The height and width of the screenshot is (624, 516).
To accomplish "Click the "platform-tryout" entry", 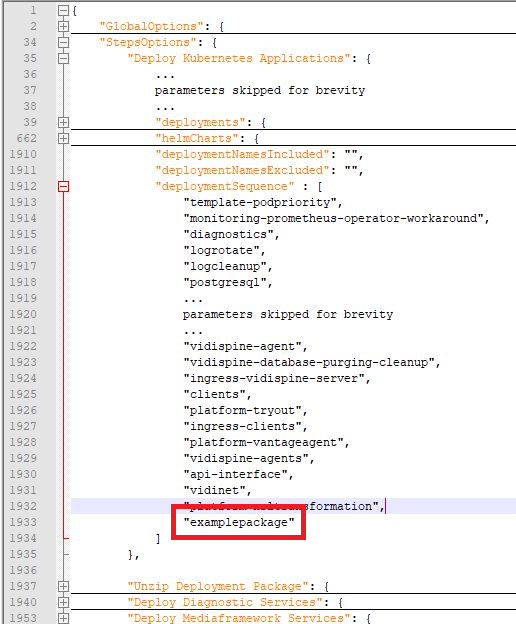I will click(x=242, y=410).
